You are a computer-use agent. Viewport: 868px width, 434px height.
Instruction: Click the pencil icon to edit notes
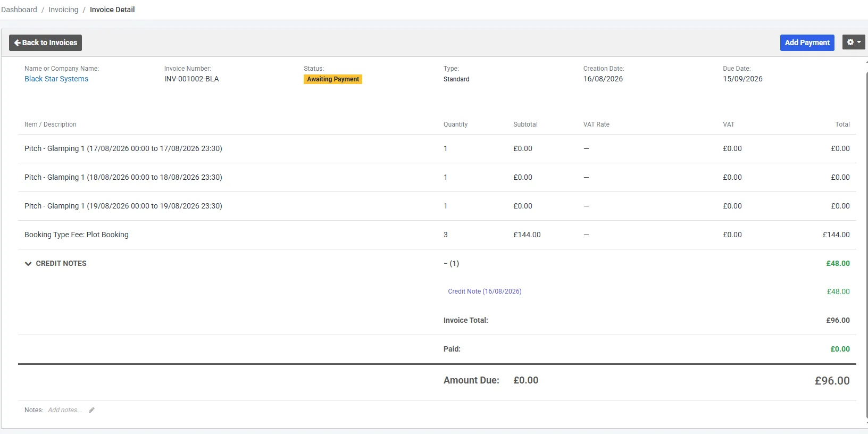(x=91, y=410)
